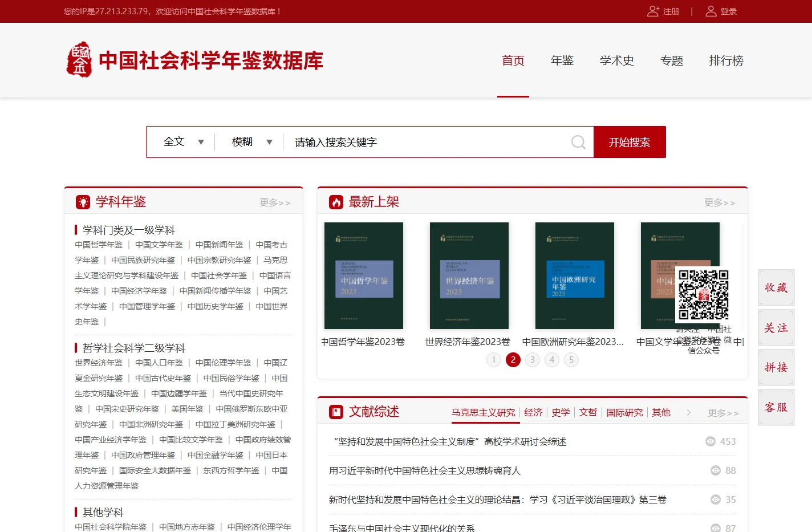Click the magnifier icon in search box

[x=578, y=142]
